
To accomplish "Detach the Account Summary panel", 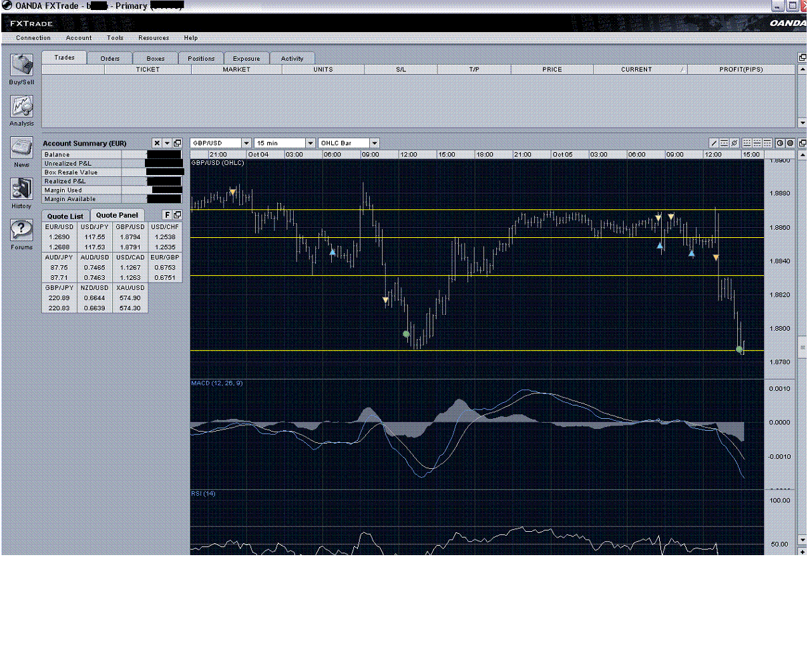I will click(x=178, y=143).
